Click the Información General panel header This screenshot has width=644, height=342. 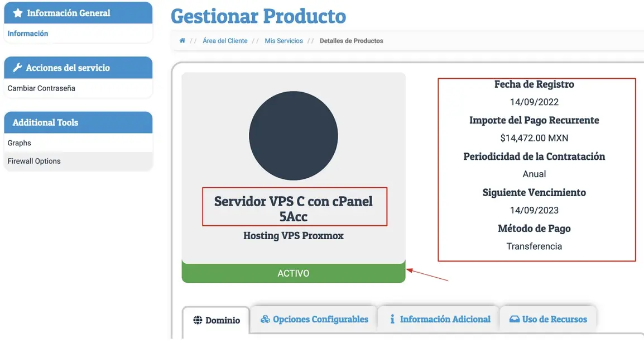click(78, 13)
